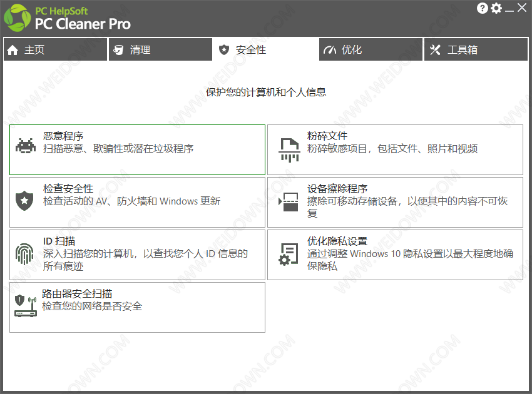The image size is (532, 394).
Task: Open 粉碎文件 by its title text
Action: (327, 136)
